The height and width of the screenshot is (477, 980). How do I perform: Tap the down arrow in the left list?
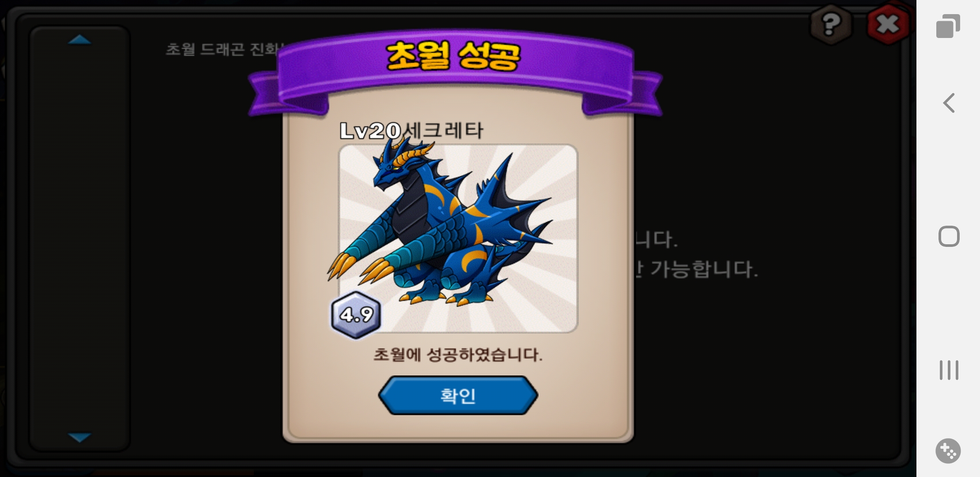[79, 437]
